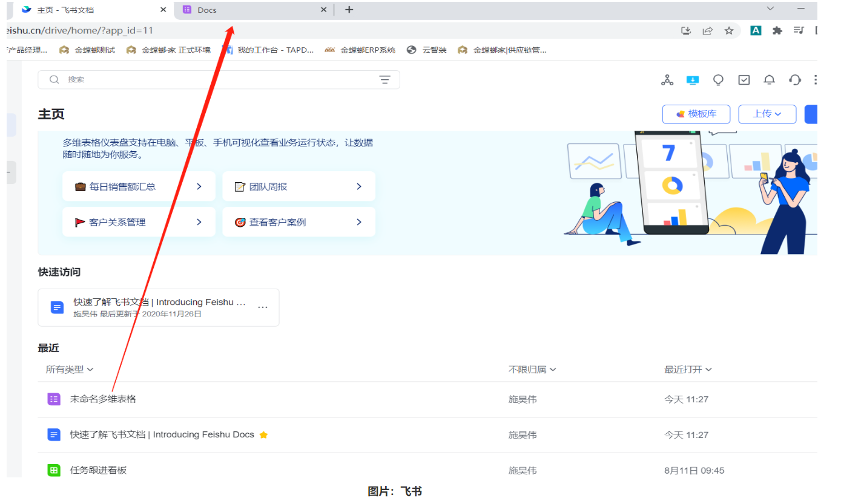Expand the 最近打开 sort dropdown

tap(688, 370)
